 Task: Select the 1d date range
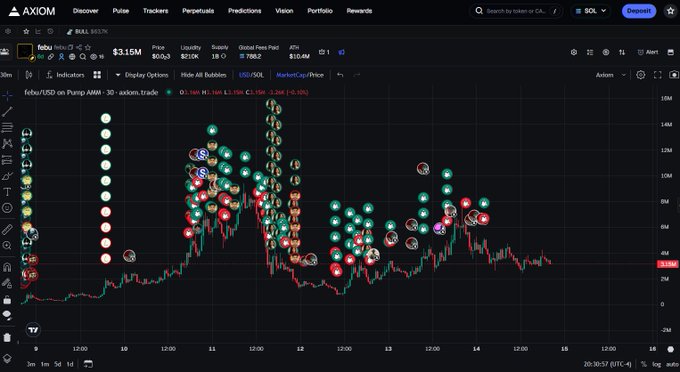(x=70, y=364)
